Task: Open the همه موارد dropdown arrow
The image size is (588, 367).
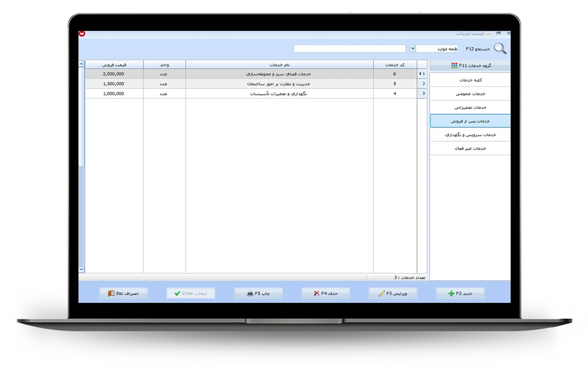Action: tap(413, 48)
